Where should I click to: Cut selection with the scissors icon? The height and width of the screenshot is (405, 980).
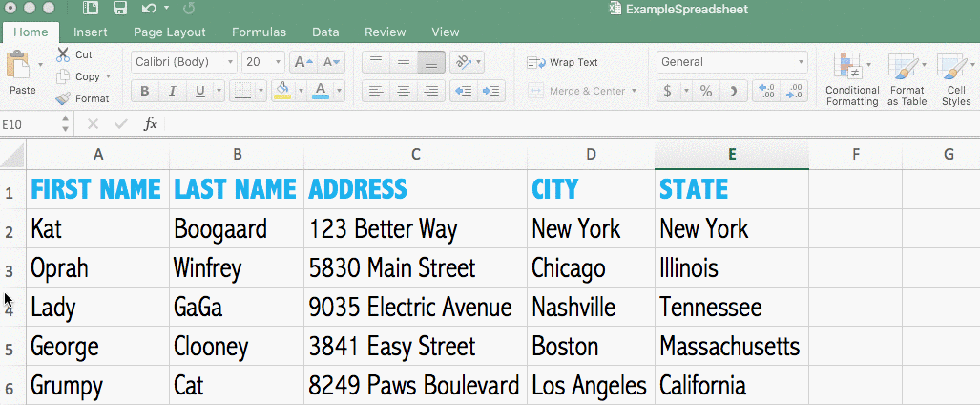63,54
